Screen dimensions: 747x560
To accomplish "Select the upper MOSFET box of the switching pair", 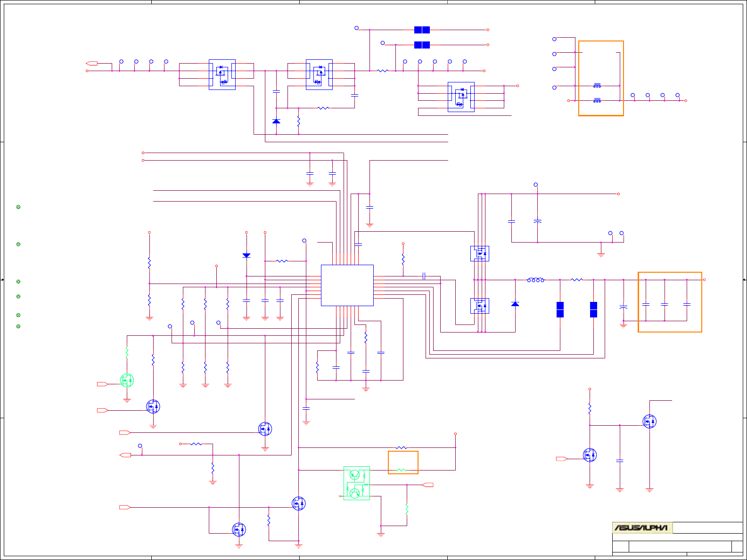I will coord(480,253).
